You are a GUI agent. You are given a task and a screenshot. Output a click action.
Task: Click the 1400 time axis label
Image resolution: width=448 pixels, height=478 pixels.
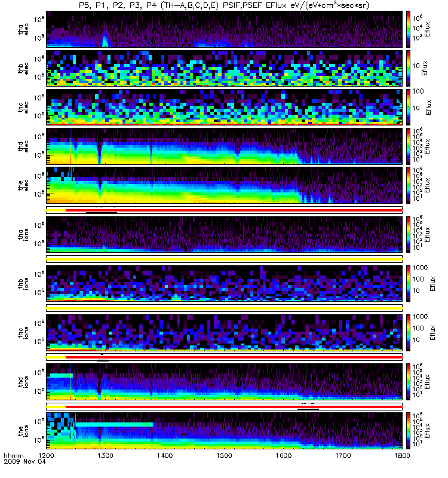pyautogui.click(x=165, y=455)
